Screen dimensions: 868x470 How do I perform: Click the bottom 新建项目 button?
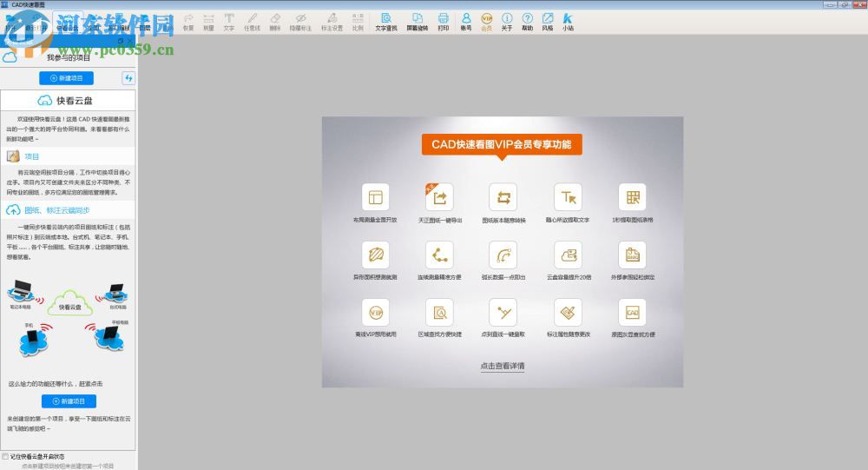click(69, 400)
